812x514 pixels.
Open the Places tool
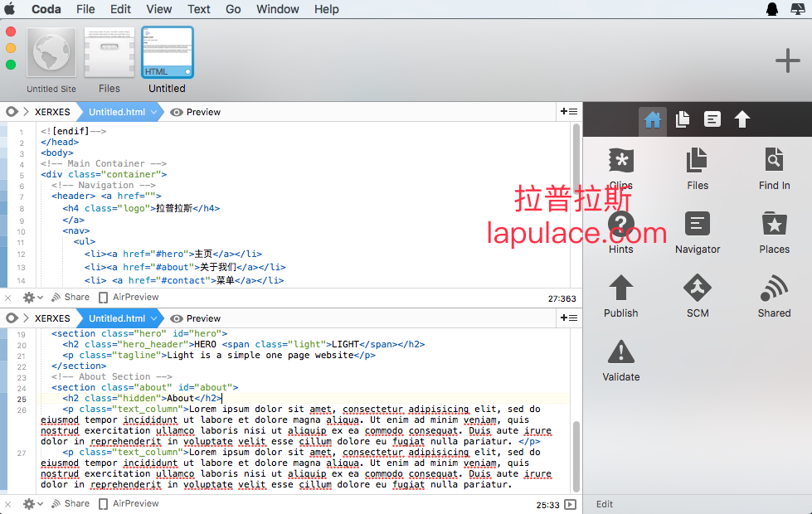[x=774, y=232]
